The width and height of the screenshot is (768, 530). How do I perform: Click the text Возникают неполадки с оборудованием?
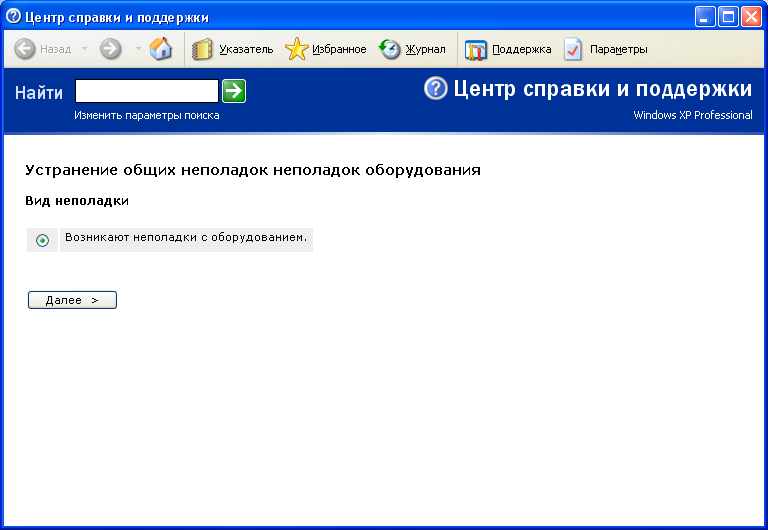[x=186, y=237]
